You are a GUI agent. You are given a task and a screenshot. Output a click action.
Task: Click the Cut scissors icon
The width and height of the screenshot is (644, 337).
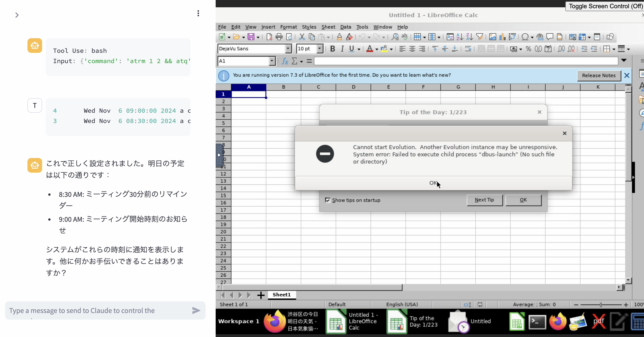tap(302, 37)
